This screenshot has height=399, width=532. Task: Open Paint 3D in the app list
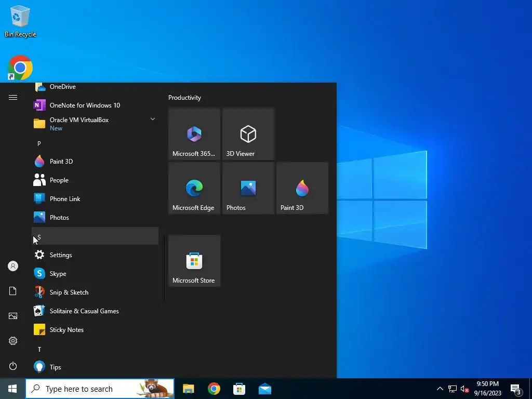(x=95, y=162)
